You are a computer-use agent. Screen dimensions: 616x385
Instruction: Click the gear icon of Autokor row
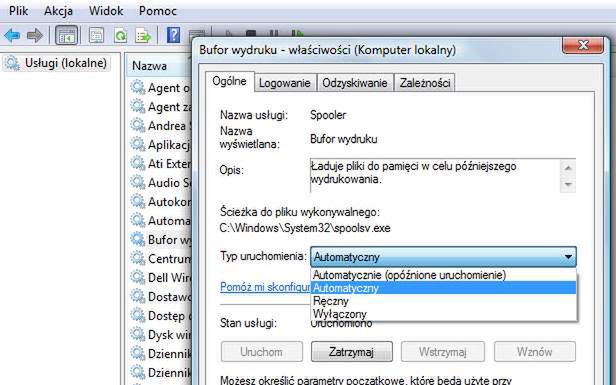point(138,201)
